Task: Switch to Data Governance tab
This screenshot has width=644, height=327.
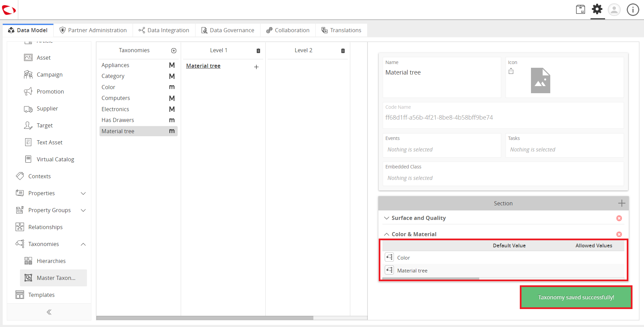Action: click(x=228, y=30)
